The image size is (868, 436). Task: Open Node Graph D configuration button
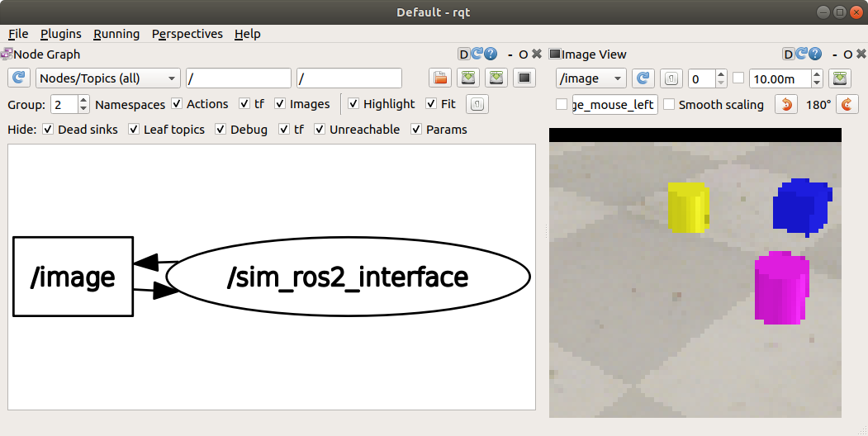pyautogui.click(x=464, y=54)
